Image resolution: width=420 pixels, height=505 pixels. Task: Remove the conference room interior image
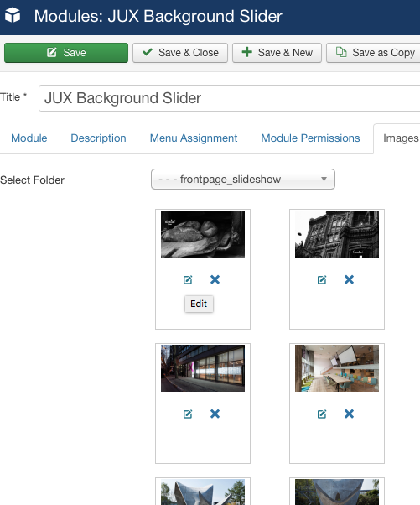coord(349,414)
